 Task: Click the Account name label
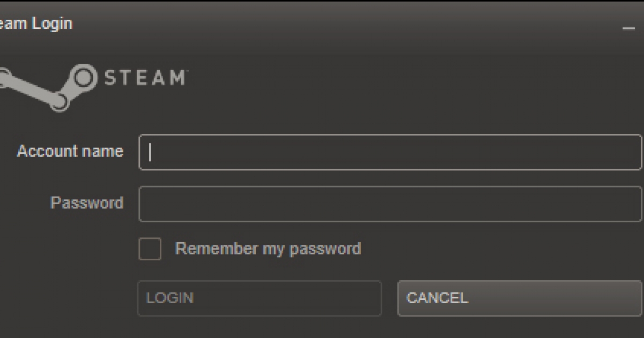(x=70, y=152)
